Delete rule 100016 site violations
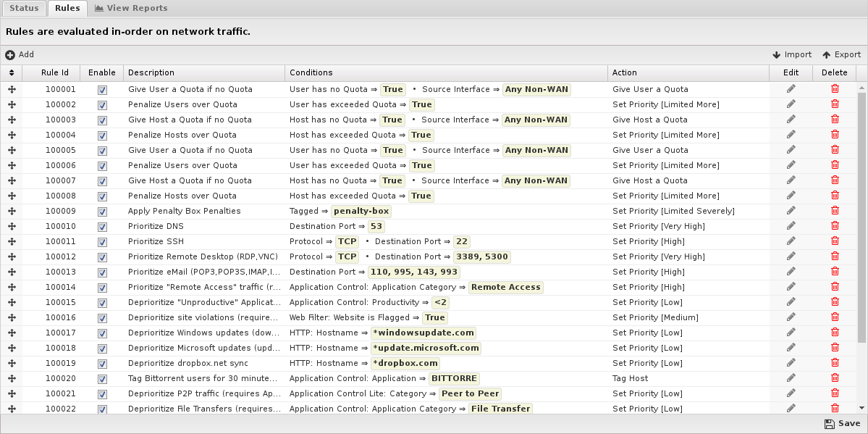The height and width of the screenshot is (434, 868). click(835, 317)
